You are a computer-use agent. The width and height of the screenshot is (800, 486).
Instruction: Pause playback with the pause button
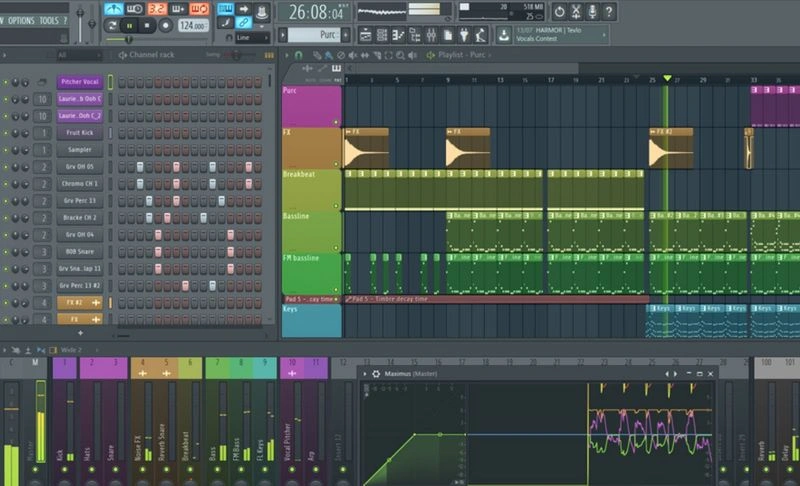click(x=129, y=25)
